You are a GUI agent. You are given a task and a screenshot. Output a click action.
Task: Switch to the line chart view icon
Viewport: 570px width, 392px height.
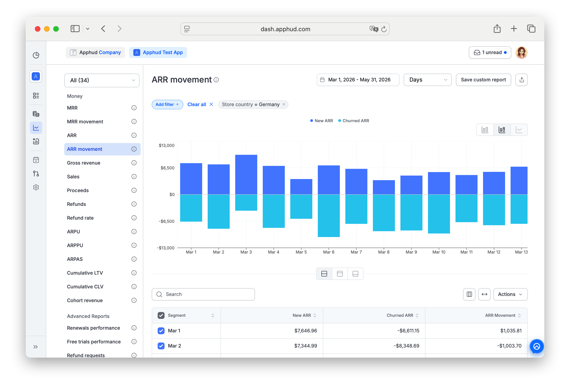(x=519, y=130)
